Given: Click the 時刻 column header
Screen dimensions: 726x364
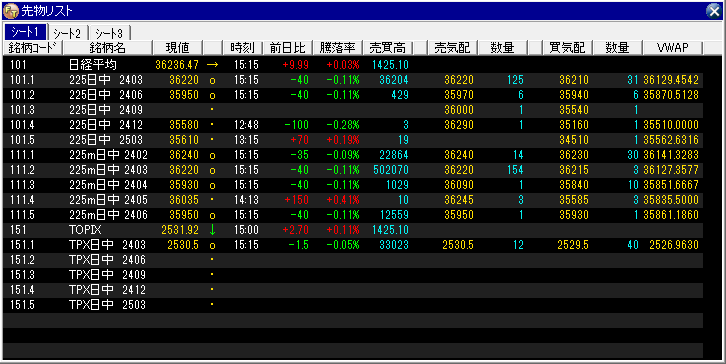Looking at the screenshot, I should [x=243, y=48].
